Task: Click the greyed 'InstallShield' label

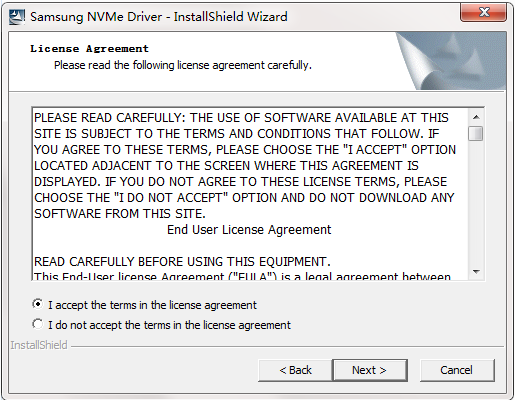Action: coord(39,345)
